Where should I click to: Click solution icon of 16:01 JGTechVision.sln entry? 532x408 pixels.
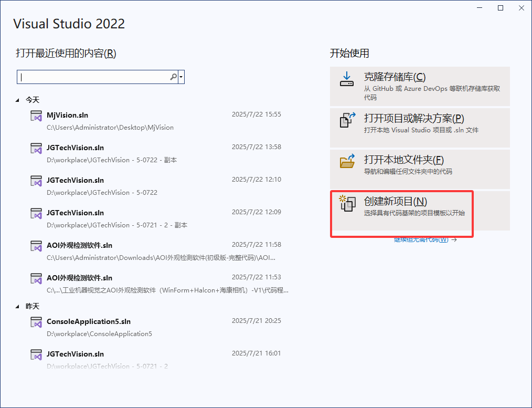tap(36, 355)
